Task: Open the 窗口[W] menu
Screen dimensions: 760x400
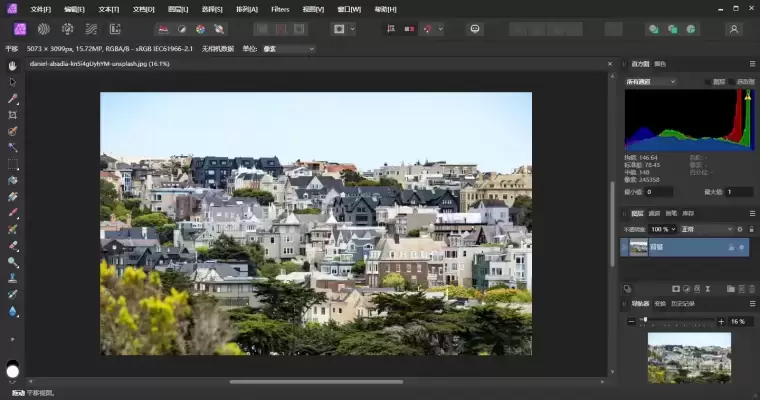Action: (x=349, y=9)
